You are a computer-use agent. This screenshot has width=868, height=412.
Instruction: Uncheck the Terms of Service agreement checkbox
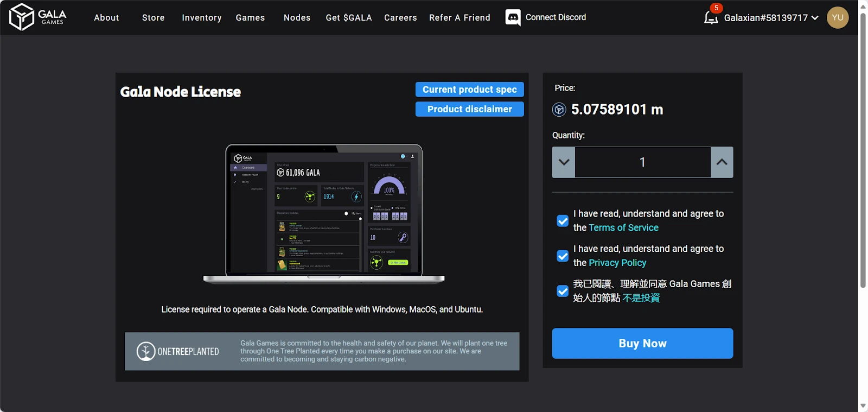pos(563,221)
